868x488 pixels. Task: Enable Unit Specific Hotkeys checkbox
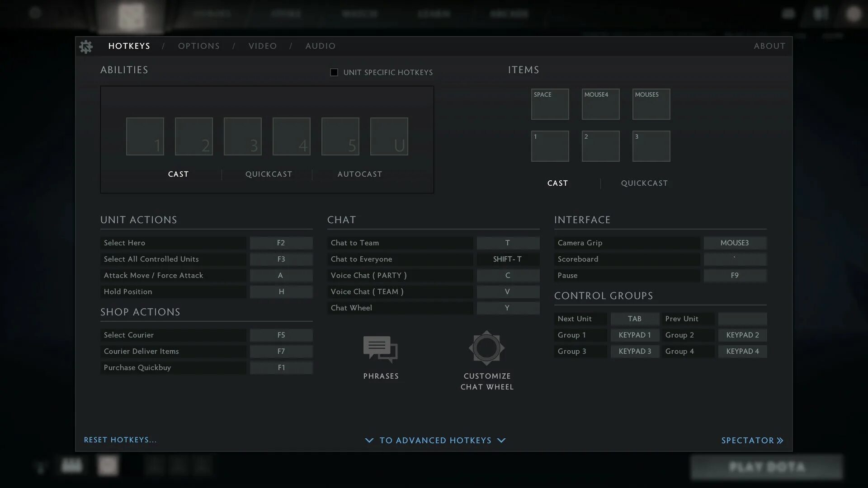(334, 72)
